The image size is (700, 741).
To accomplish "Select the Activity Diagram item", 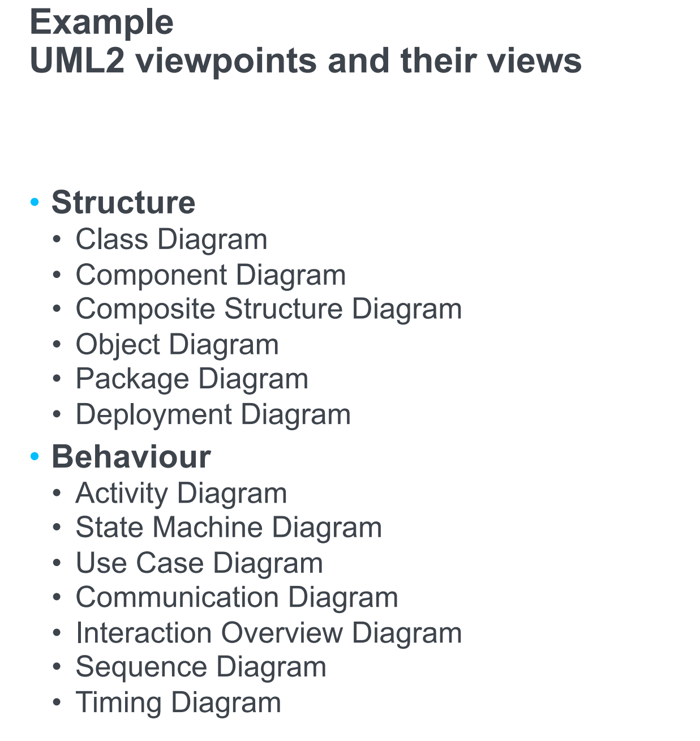I will tap(181, 493).
